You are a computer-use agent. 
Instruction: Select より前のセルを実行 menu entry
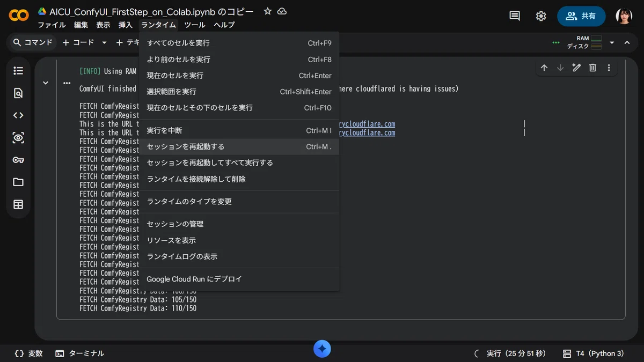[x=239, y=60]
